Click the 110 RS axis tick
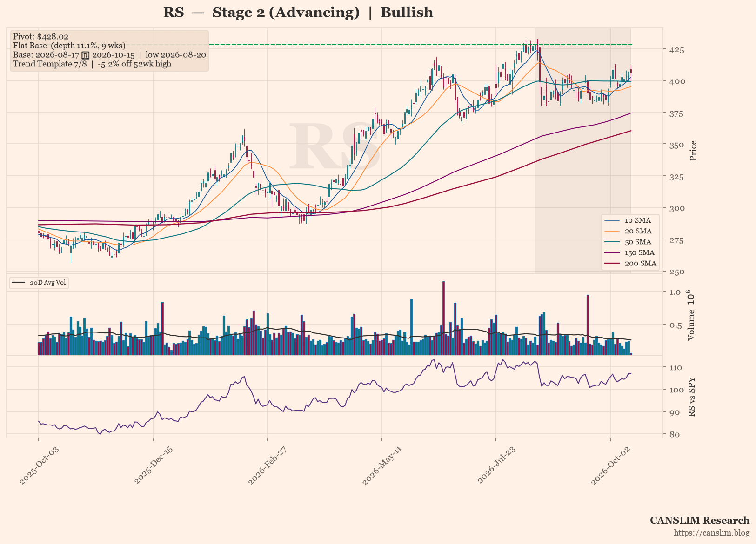Viewport: 756px width, 544px height. [676, 368]
